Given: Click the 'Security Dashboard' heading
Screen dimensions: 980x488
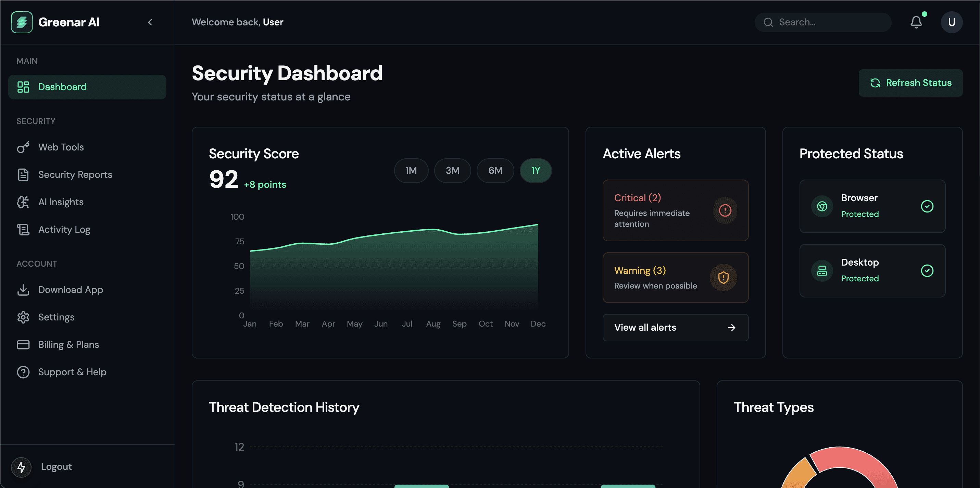Looking at the screenshot, I should [287, 73].
